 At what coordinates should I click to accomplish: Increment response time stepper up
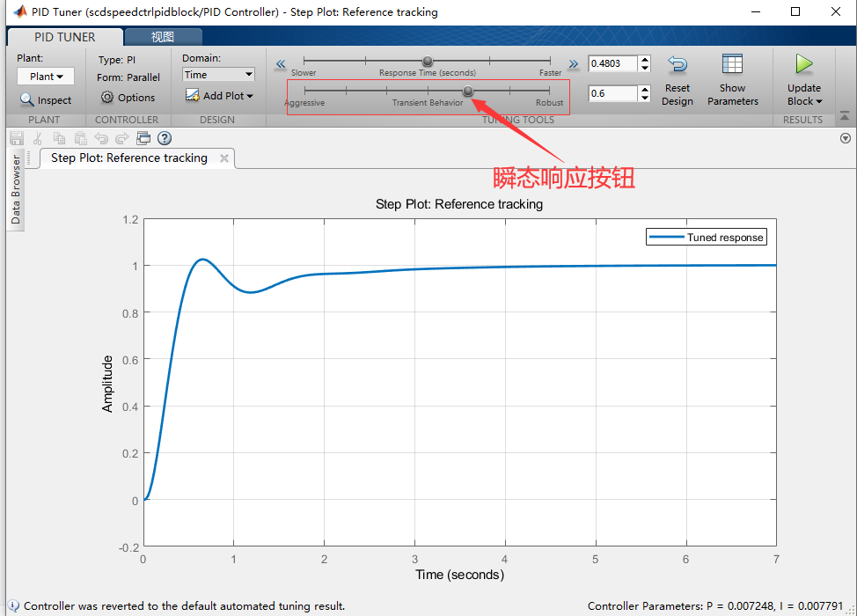tap(645, 60)
